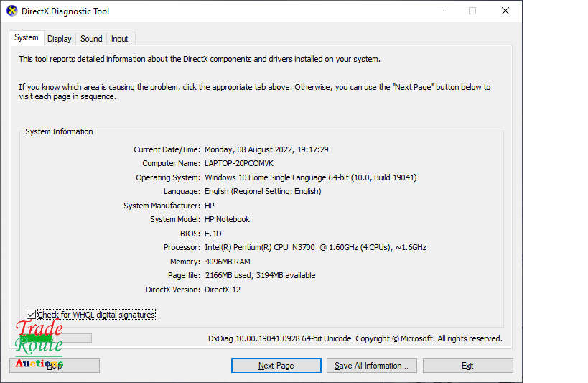Toggle Check for WHQL digital signatures checkbox
The image size is (588, 383).
point(31,315)
